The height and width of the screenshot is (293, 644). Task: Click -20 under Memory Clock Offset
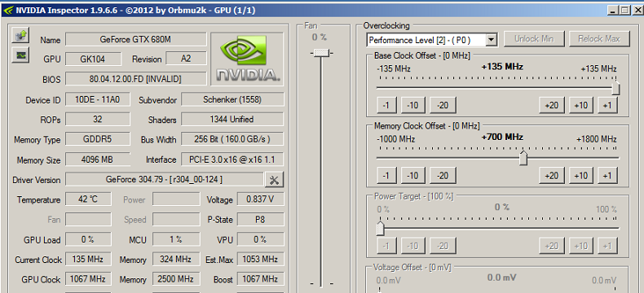point(443,175)
